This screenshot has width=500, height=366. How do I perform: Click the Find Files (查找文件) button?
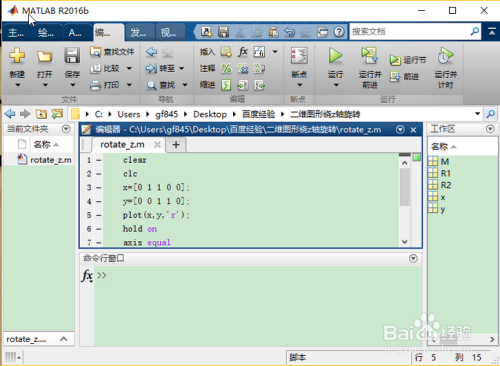click(x=112, y=51)
